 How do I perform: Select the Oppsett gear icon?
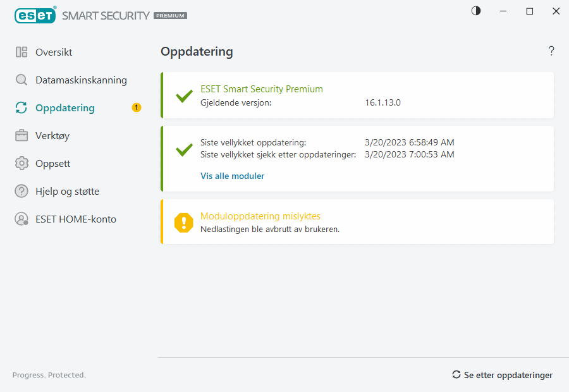20,163
